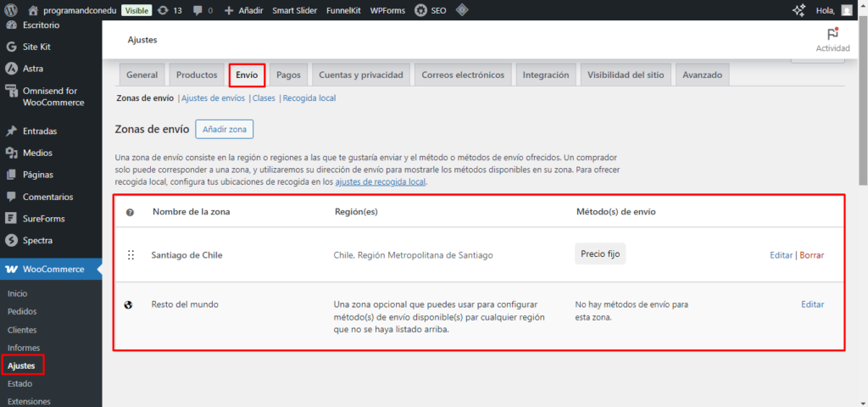The image size is (868, 407).
Task: Click the Precio fijo shipping method
Action: (600, 254)
